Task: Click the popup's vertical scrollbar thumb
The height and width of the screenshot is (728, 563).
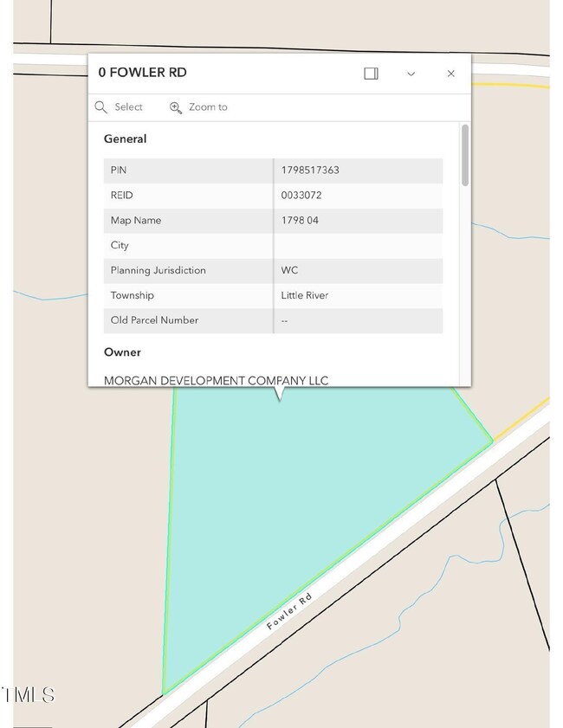Action: coord(465,154)
